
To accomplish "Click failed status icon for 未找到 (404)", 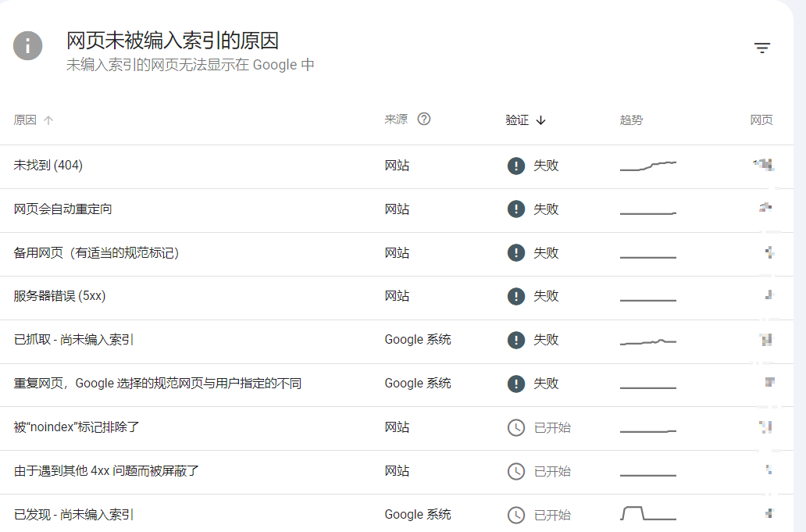I will (x=515, y=166).
